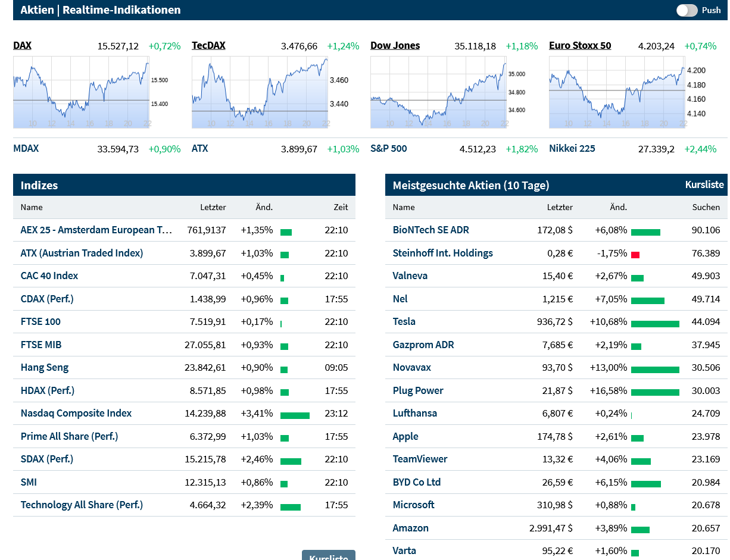Sort Indizes table by Zeit column
730x560 pixels.
click(341, 207)
